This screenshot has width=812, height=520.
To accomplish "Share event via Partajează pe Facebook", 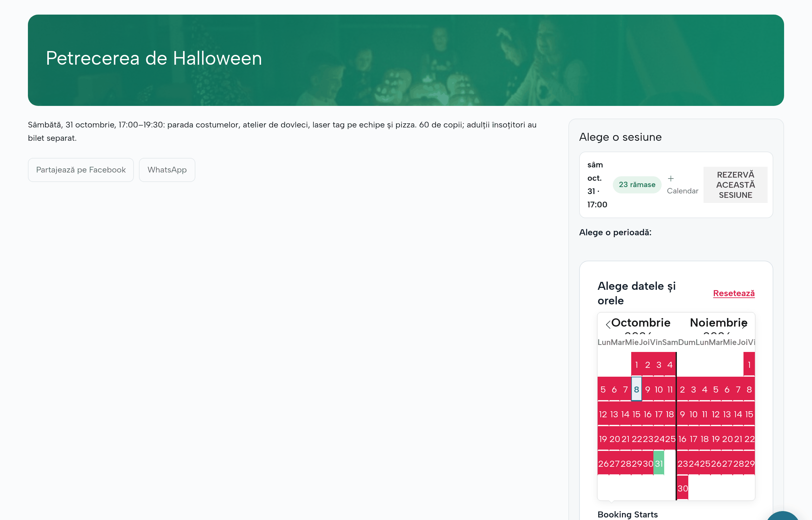I will pos(81,170).
